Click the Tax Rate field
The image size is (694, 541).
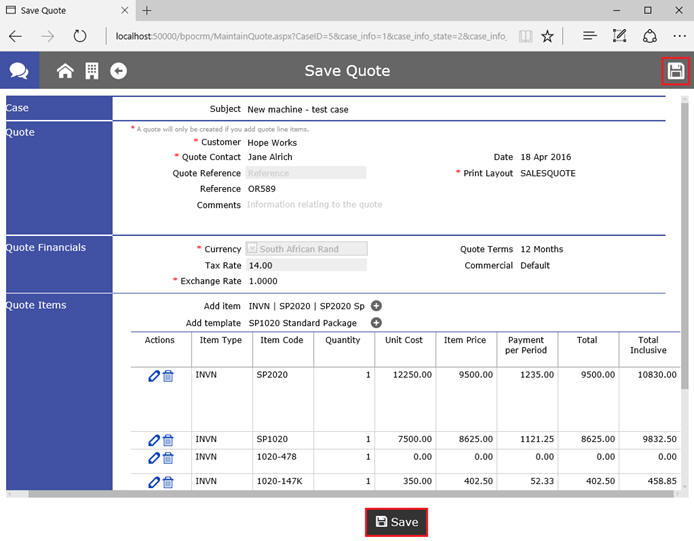tap(306, 265)
